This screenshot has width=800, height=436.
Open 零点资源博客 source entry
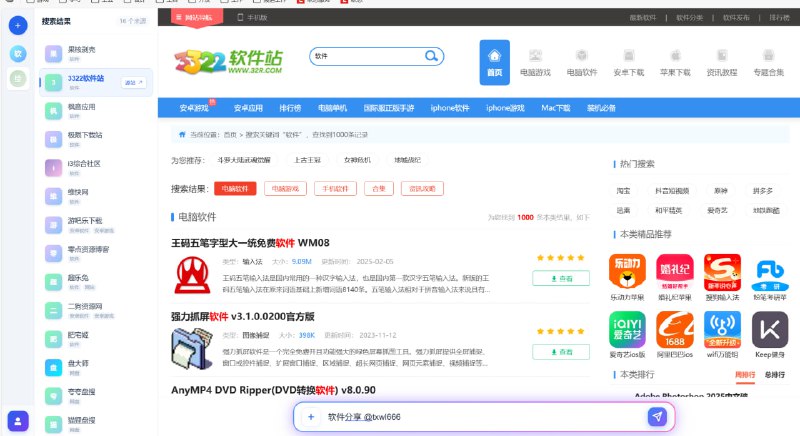(x=96, y=253)
